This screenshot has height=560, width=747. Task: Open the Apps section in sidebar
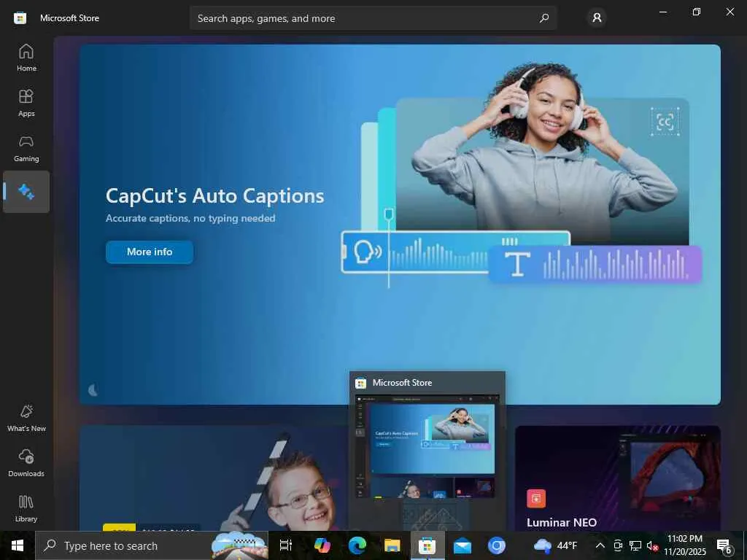tap(26, 103)
